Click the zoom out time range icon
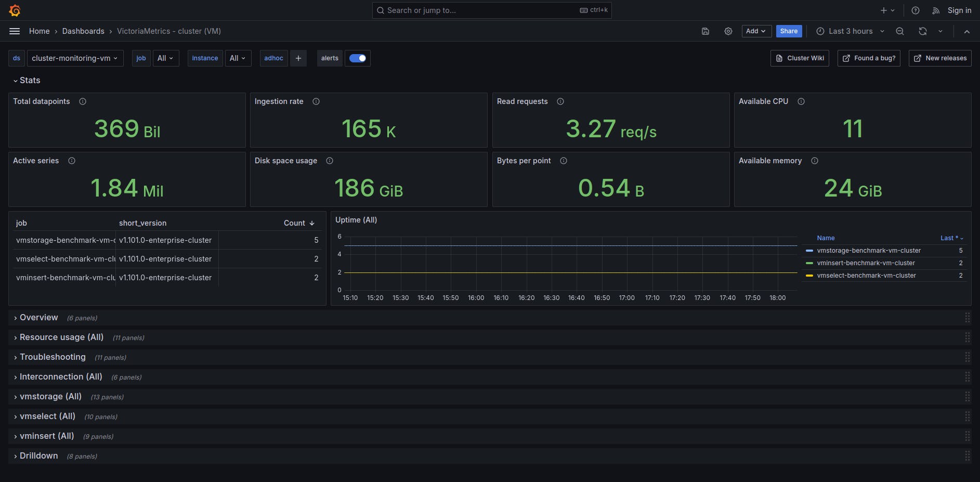This screenshot has height=482, width=980. click(899, 31)
